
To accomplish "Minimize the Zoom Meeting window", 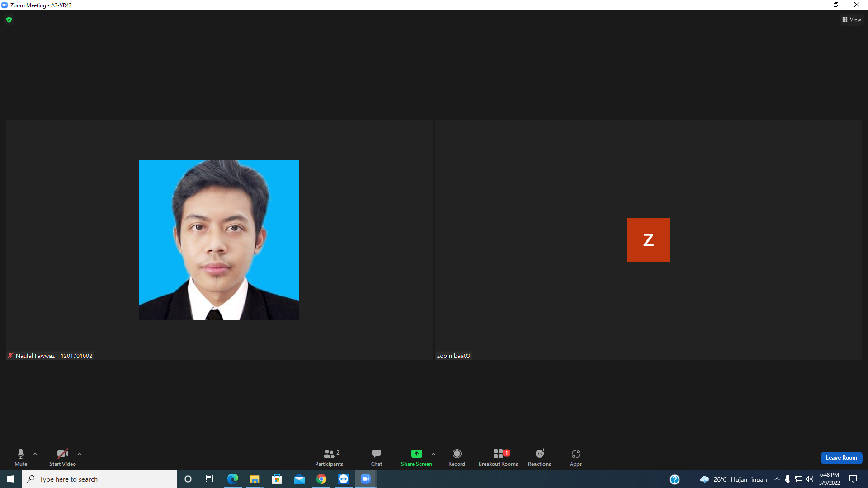I will [816, 5].
